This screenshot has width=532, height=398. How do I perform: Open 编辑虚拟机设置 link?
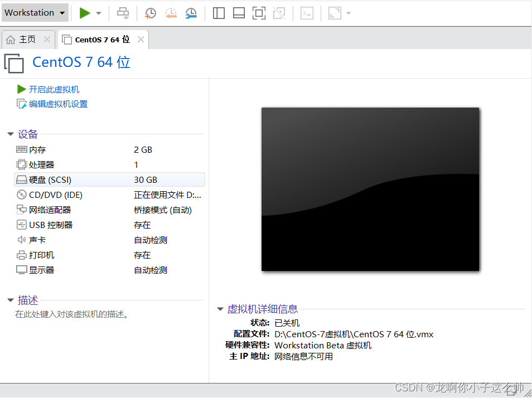(x=59, y=104)
